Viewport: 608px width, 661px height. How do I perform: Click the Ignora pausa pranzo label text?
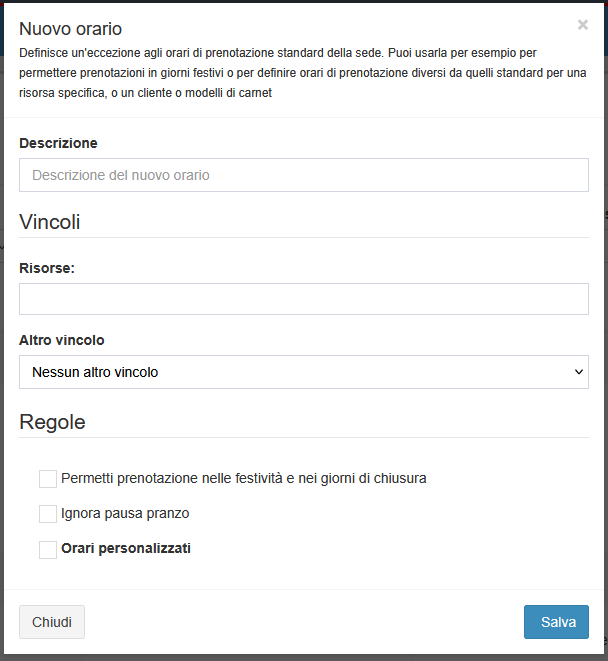[x=125, y=513]
